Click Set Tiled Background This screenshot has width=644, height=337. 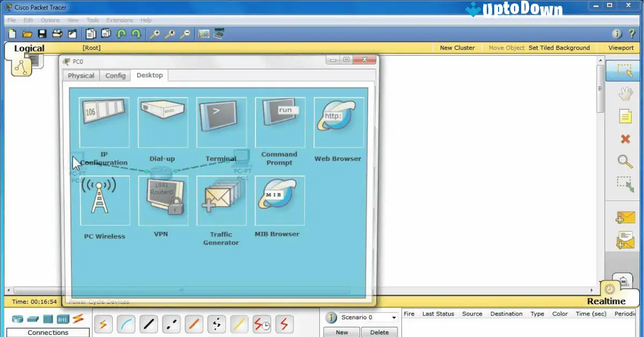tap(560, 47)
